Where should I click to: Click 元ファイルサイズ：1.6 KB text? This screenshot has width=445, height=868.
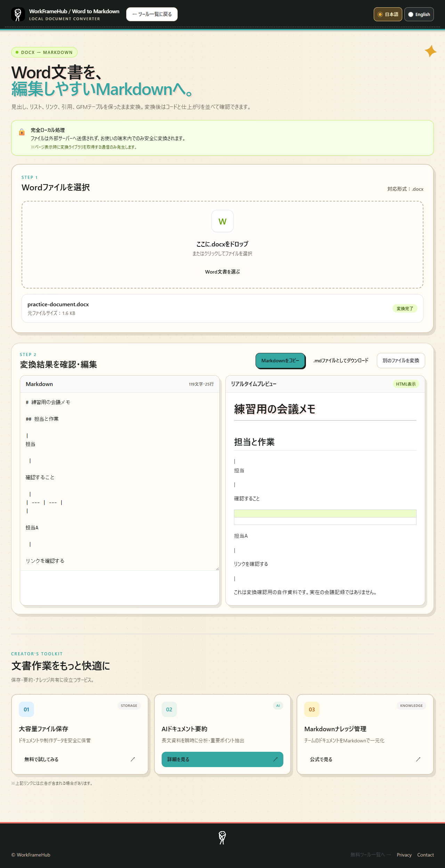point(51,313)
